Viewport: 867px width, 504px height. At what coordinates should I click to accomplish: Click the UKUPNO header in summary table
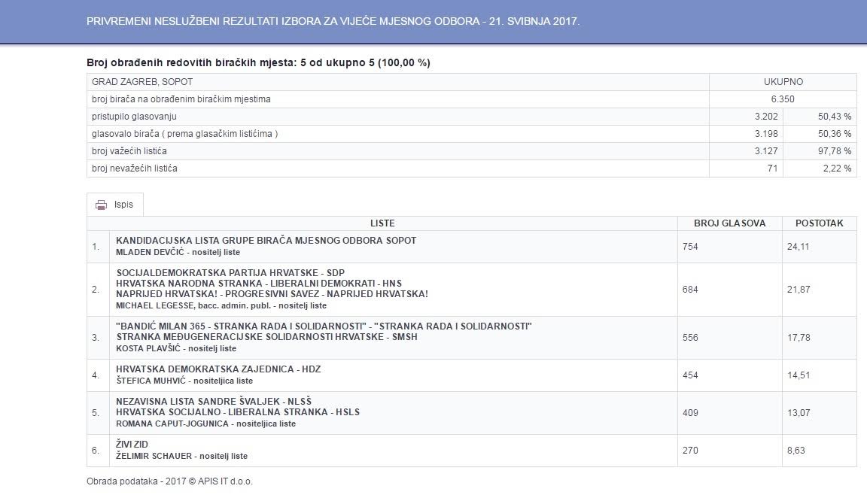[x=783, y=81]
